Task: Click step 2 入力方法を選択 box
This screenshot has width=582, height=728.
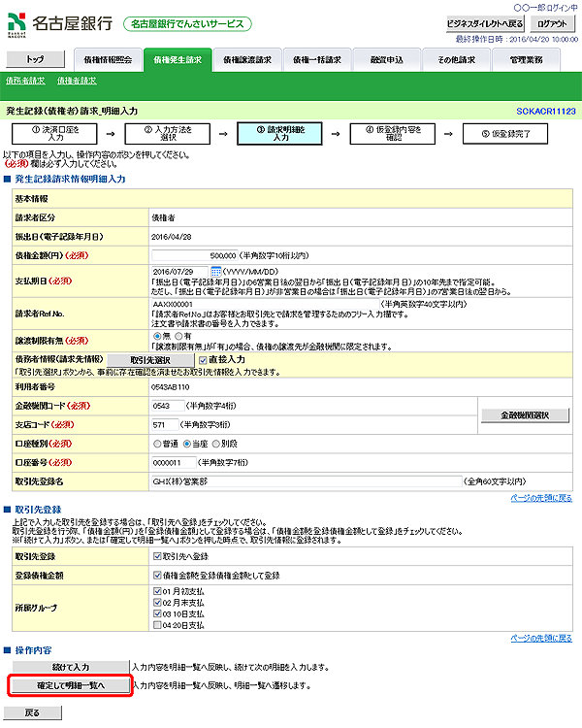Action: click(168, 134)
